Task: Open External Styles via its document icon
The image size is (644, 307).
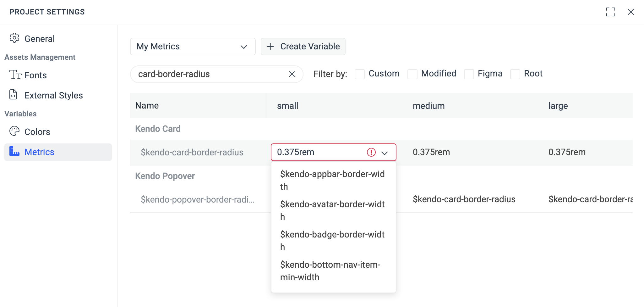Action: pos(13,95)
